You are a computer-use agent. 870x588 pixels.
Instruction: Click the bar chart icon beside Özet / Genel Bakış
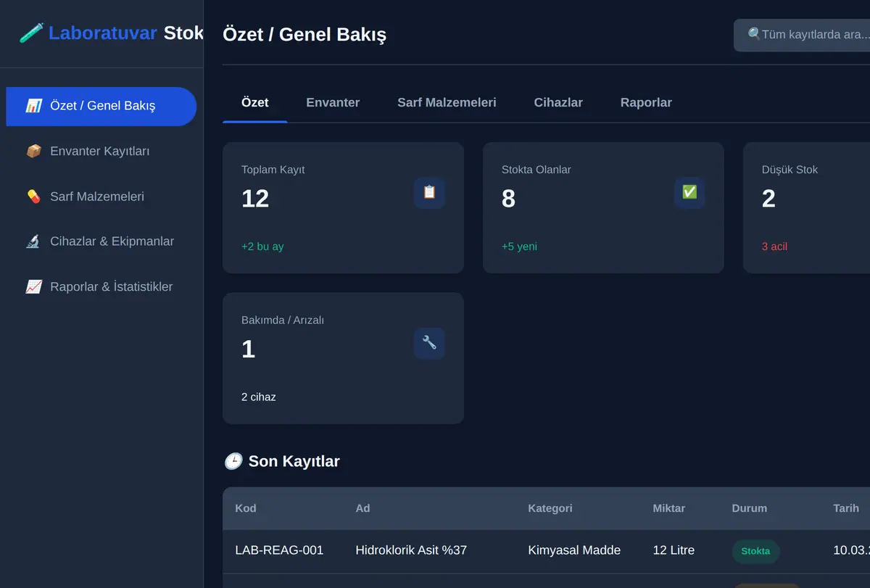pos(33,106)
